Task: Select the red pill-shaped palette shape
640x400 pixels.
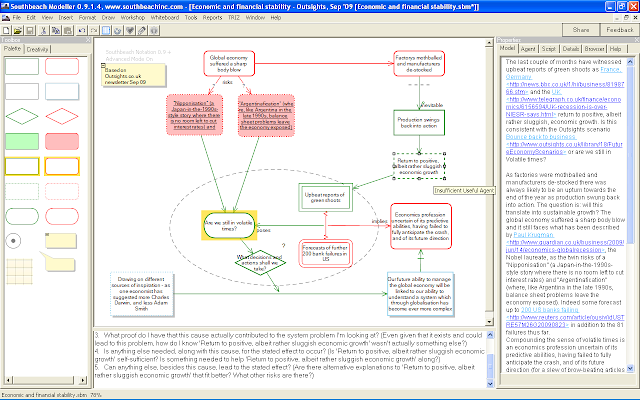Action: 62,216
